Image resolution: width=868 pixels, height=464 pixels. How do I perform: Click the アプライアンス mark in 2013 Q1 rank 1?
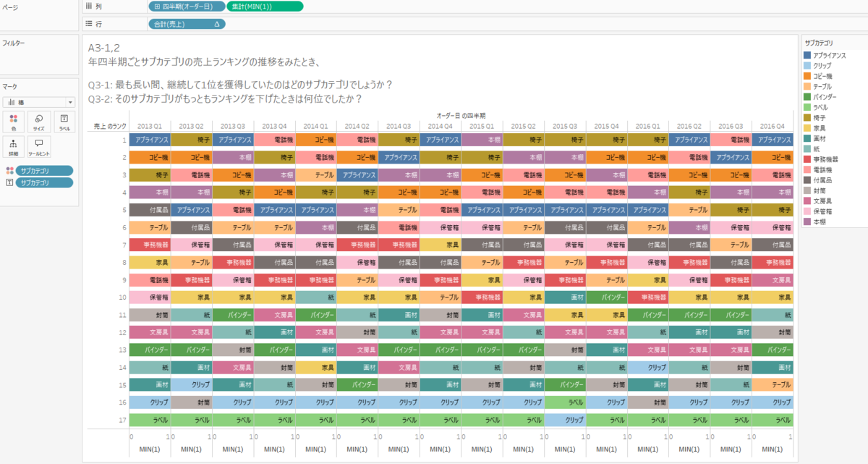tap(152, 139)
